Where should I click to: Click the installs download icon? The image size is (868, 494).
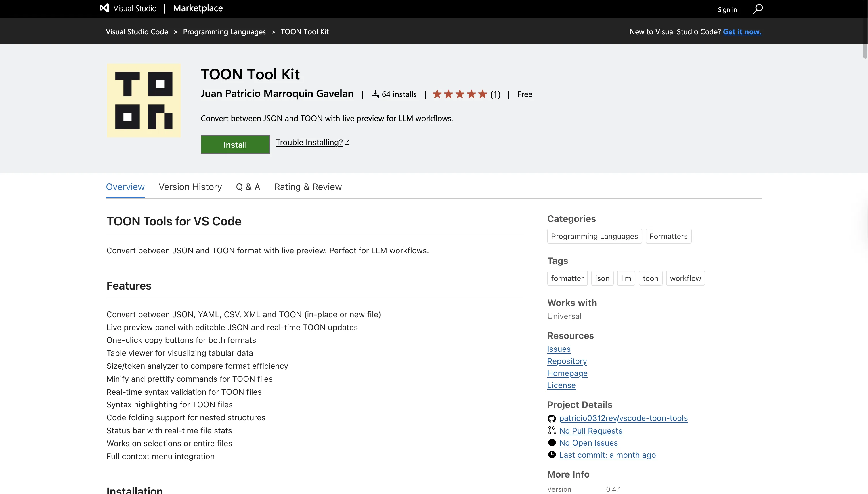(375, 94)
